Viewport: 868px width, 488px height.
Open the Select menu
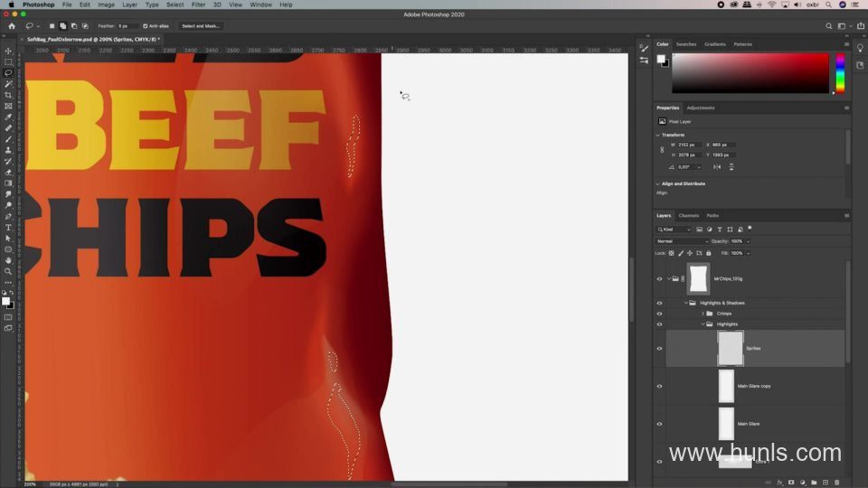[175, 5]
